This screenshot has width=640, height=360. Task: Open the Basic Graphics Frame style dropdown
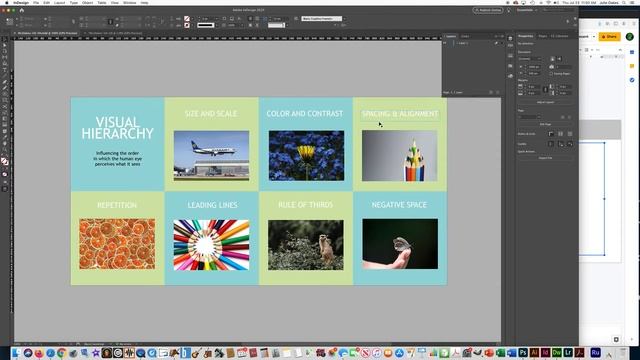point(344,19)
